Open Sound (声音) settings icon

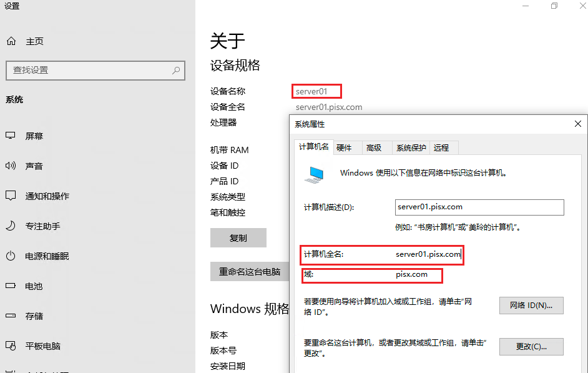[11, 166]
